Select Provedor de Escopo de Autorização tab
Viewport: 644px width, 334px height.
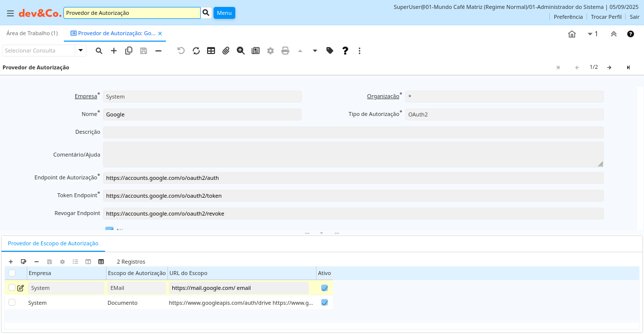(x=53, y=243)
